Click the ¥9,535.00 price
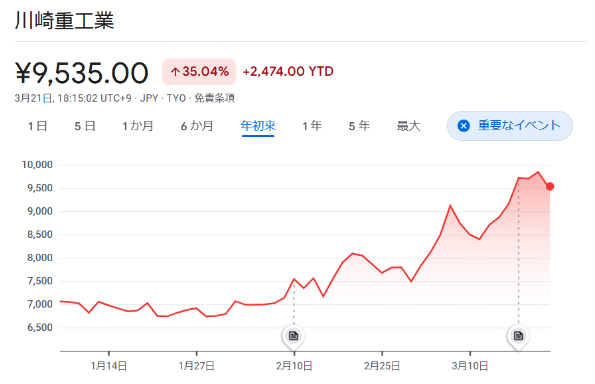 pyautogui.click(x=82, y=73)
